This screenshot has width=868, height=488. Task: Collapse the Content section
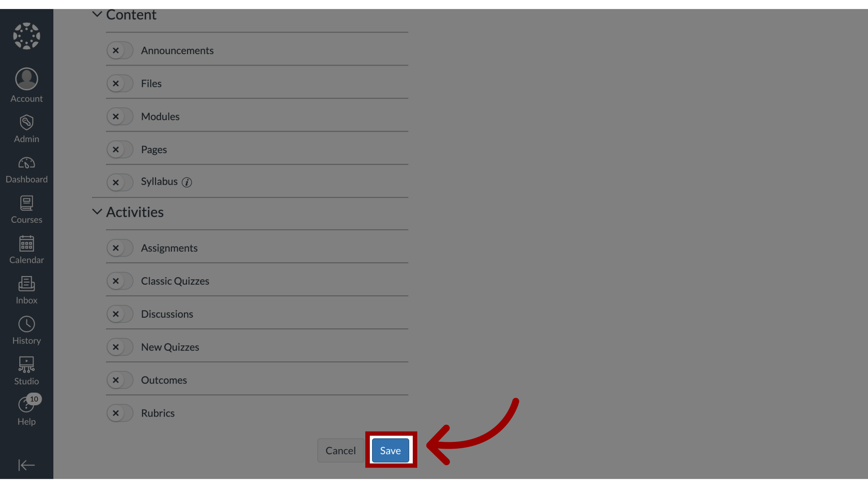[x=97, y=14]
